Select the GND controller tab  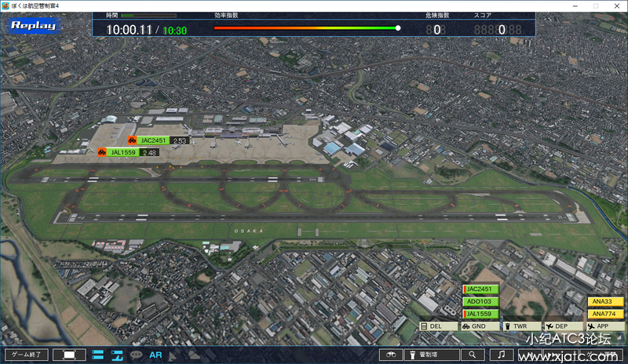click(x=479, y=326)
